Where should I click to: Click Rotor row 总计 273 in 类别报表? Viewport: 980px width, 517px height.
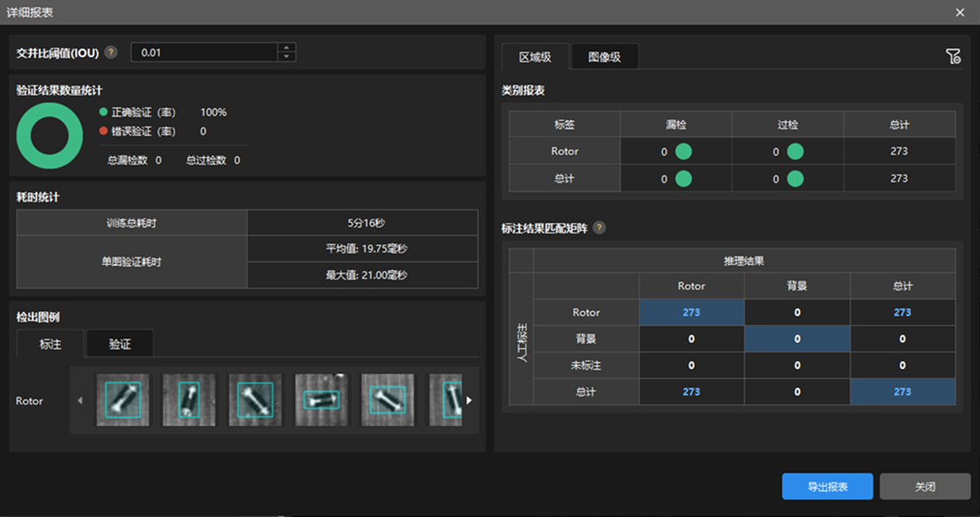click(900, 151)
